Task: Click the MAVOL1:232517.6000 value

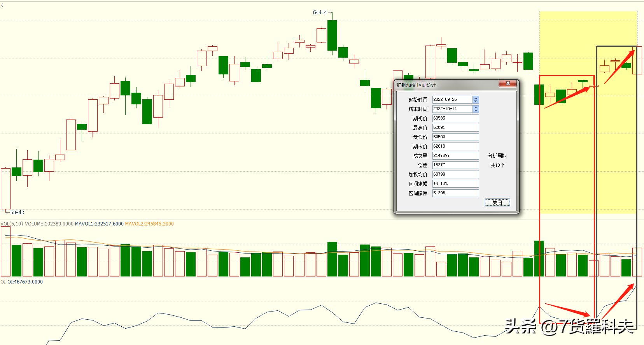Action: pyautogui.click(x=99, y=224)
